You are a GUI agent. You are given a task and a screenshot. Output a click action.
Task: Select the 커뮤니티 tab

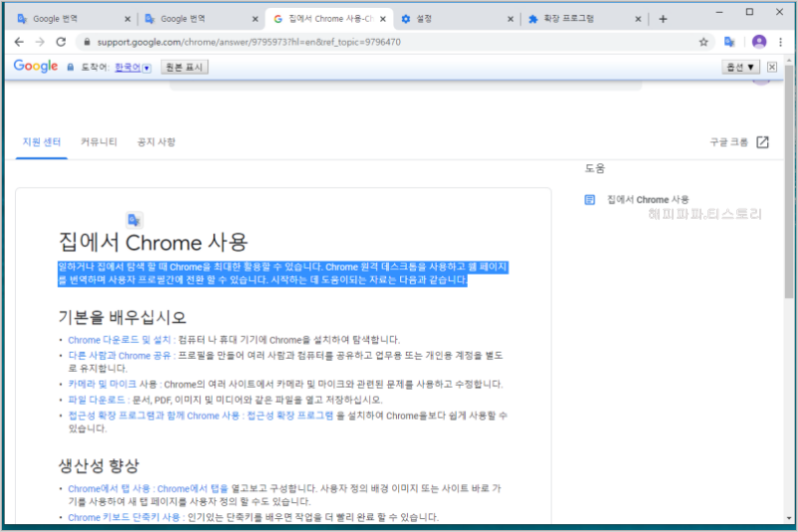pos(99,142)
